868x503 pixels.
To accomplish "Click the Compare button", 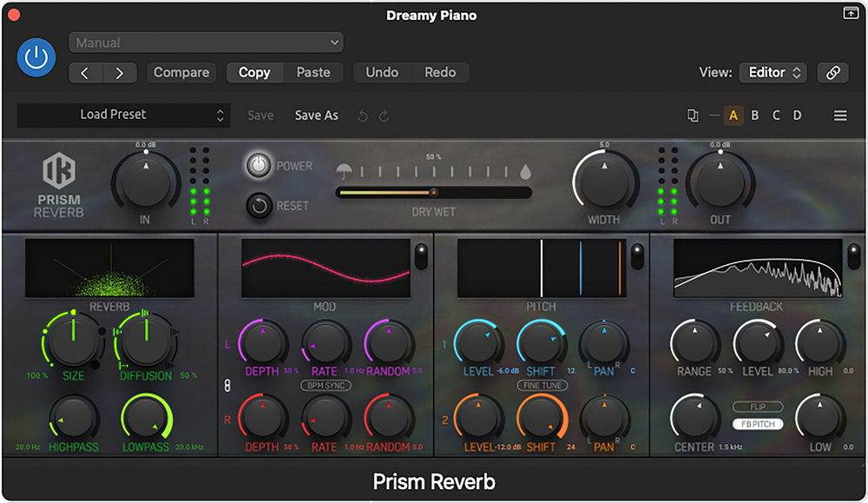I will tap(181, 73).
